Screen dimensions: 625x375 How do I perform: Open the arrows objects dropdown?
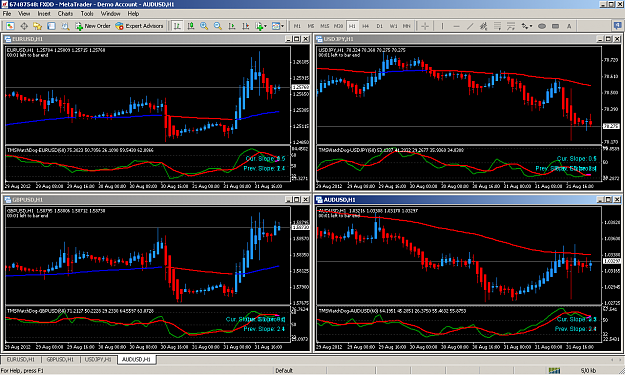click(527, 26)
